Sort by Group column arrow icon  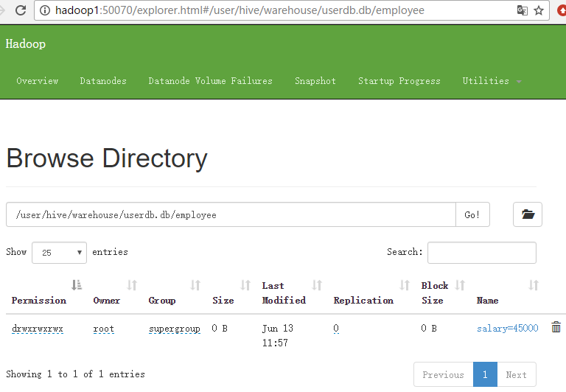click(195, 285)
